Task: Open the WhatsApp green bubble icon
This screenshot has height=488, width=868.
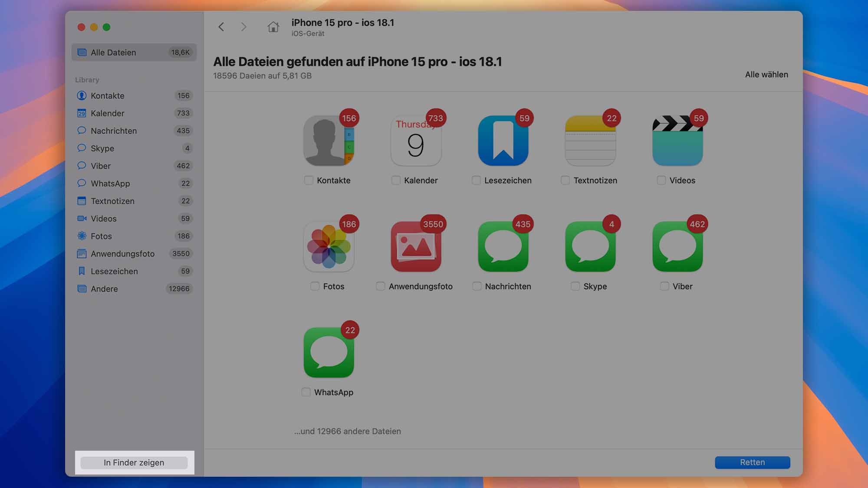Action: (329, 353)
